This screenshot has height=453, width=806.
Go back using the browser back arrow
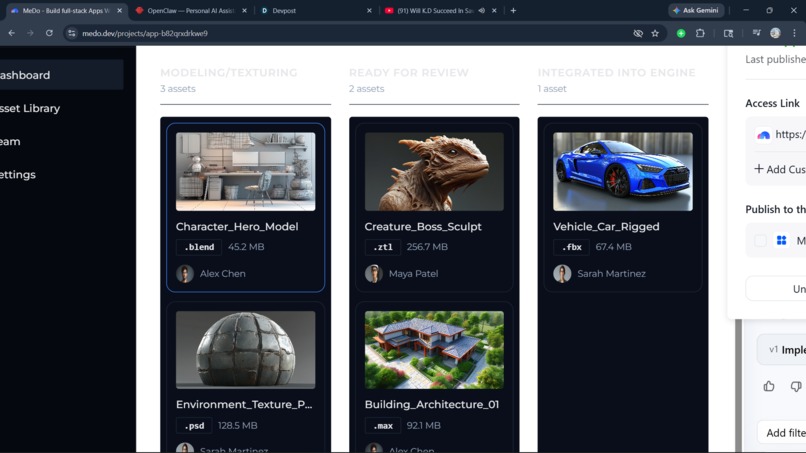11,33
